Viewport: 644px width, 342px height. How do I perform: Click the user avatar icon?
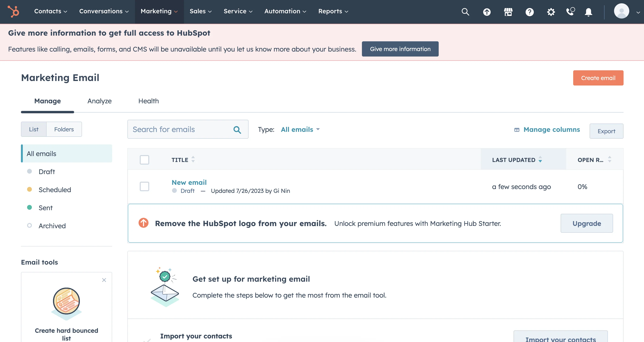tap(621, 11)
